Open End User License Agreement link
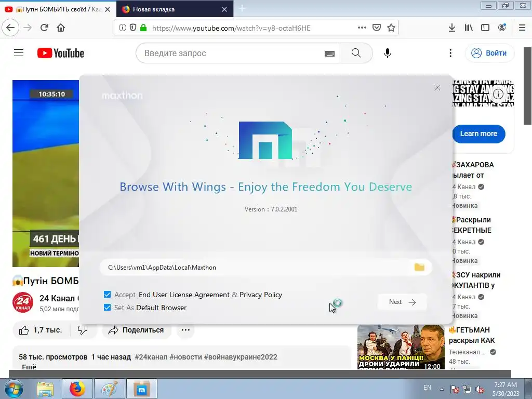 click(x=184, y=295)
